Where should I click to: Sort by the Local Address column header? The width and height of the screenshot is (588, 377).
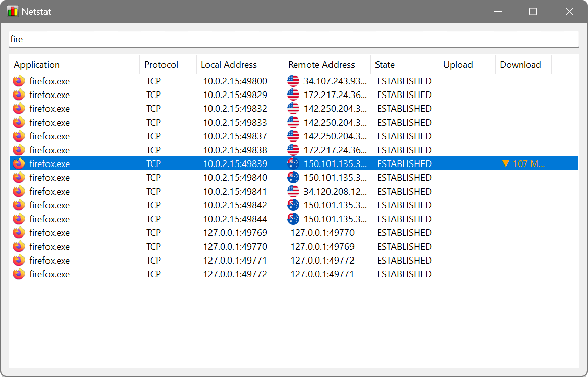[240, 64]
